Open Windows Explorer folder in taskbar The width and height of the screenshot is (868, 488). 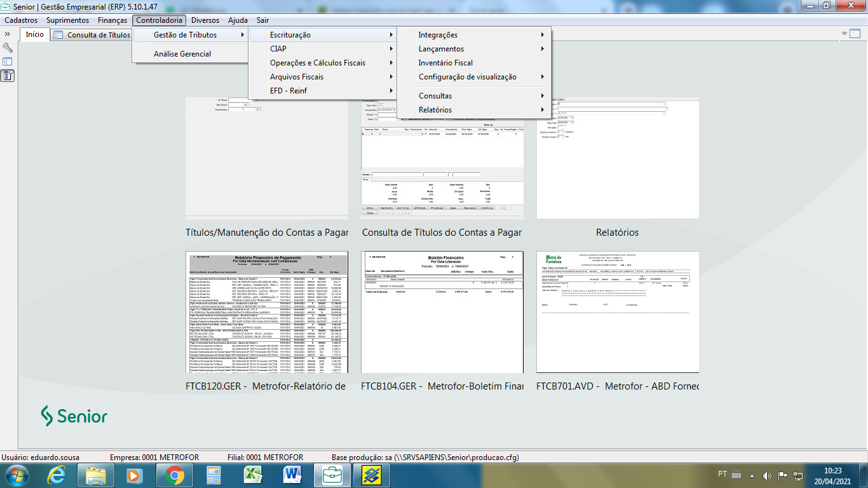tap(96, 475)
